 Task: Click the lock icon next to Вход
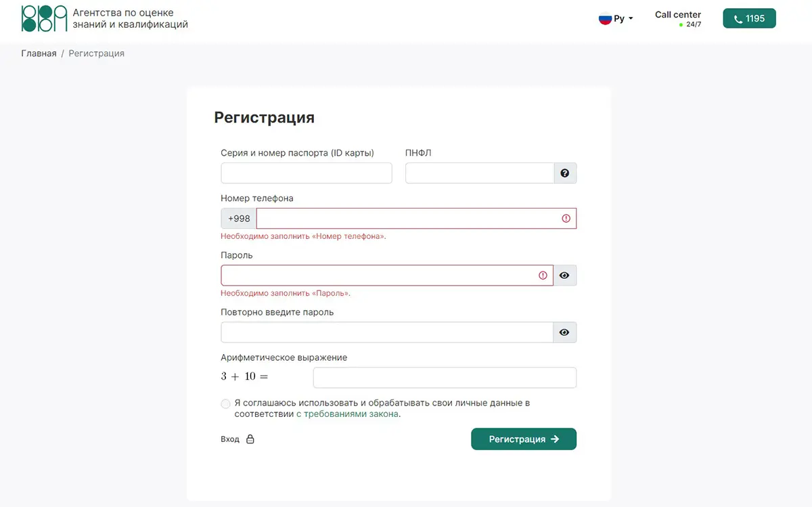[x=250, y=439]
